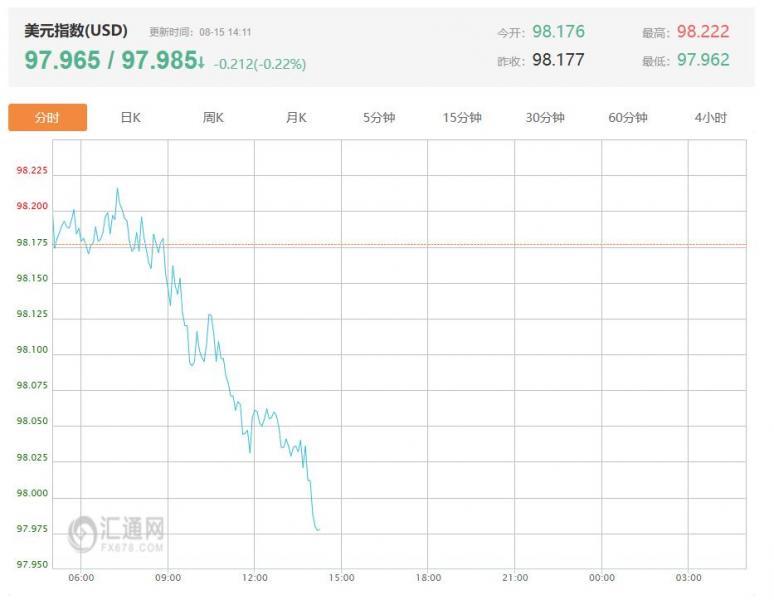
Task: Click the 昨收 value 98.177
Action: coord(558,60)
